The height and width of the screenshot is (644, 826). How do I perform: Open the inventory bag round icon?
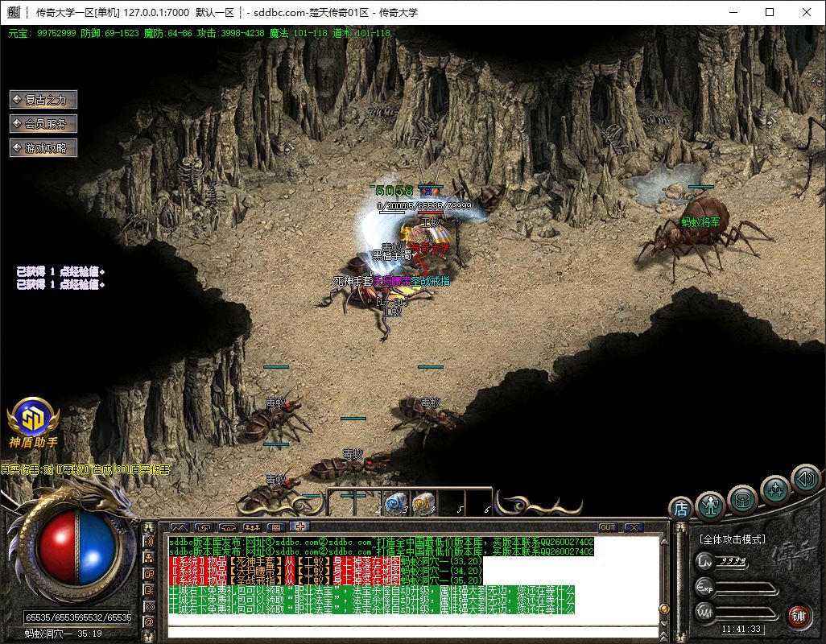pos(743,499)
